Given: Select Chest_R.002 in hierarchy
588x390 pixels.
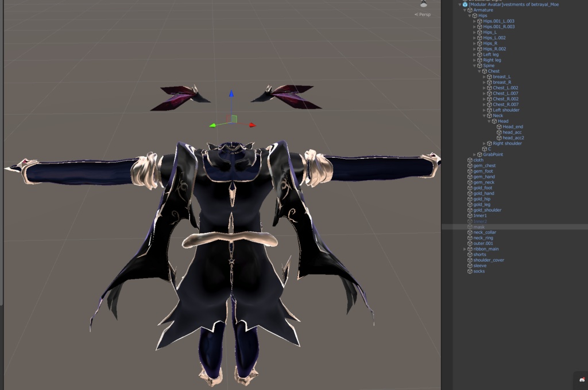Looking at the screenshot, I should tap(505, 99).
